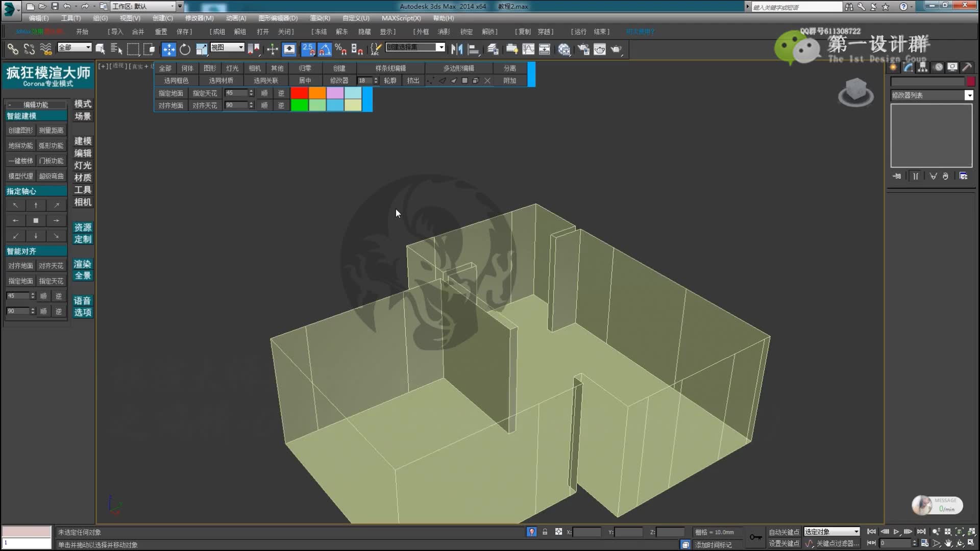
Task: Open the 帮助(H) menu
Action: [444, 18]
